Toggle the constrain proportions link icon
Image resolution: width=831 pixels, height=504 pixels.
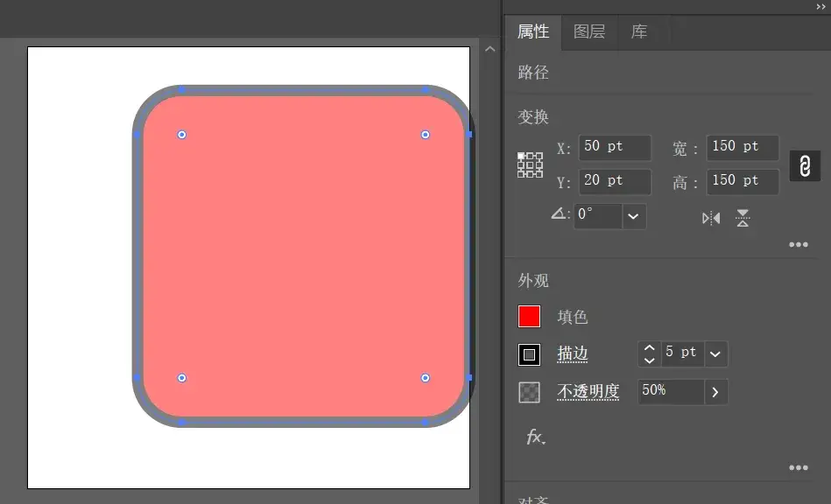pos(805,165)
